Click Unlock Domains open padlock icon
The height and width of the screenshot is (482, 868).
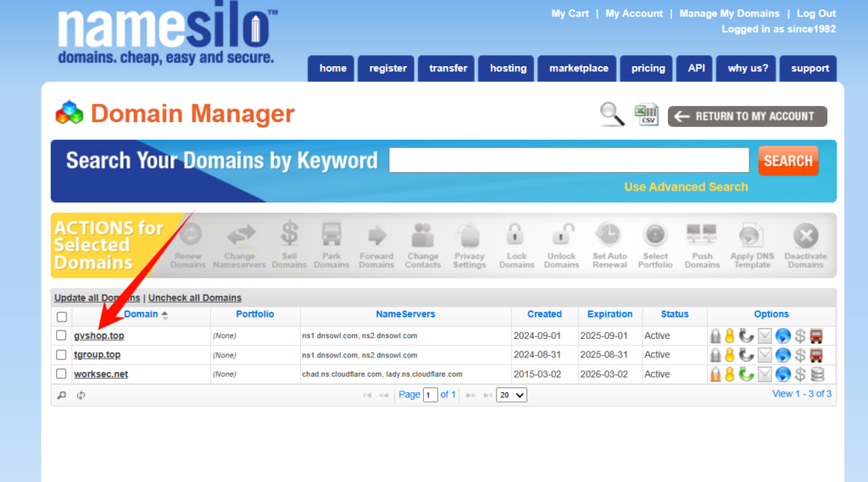click(x=562, y=234)
